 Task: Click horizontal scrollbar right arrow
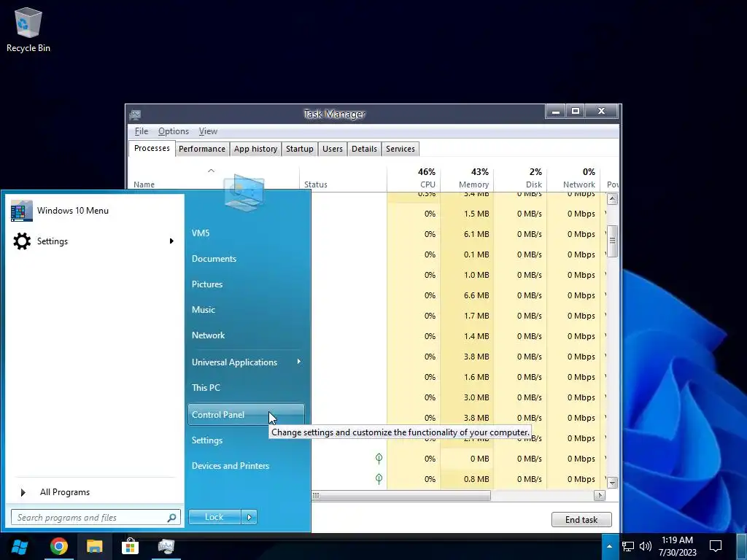(x=600, y=495)
